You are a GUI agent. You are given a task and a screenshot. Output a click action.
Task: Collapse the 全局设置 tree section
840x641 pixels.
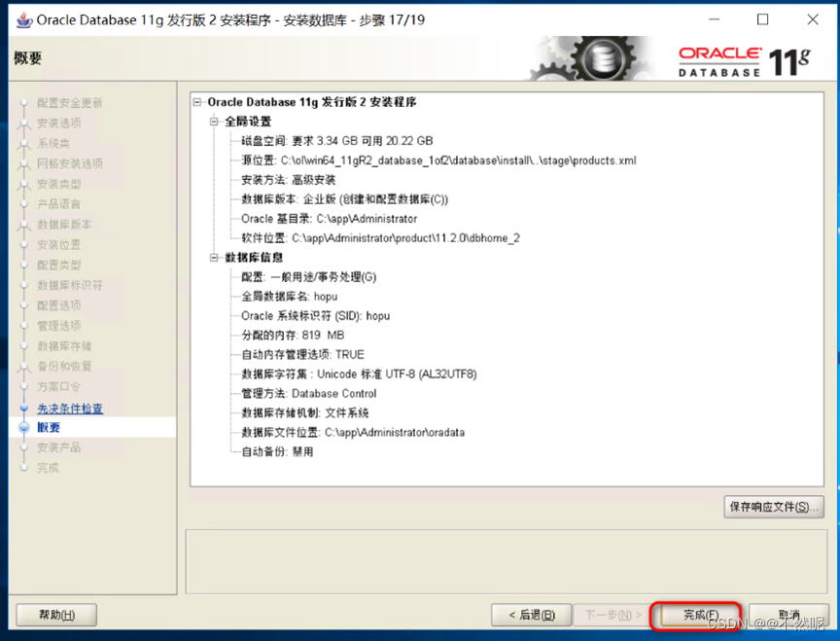click(x=214, y=122)
